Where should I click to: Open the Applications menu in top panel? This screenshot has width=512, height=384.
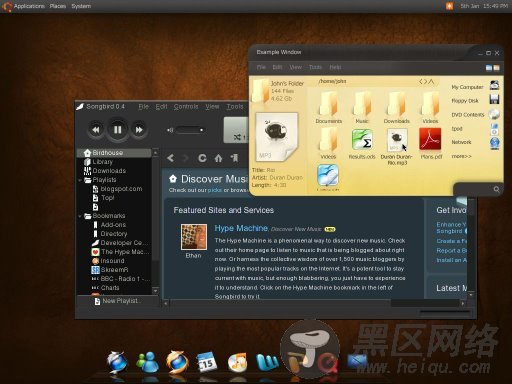coord(29,6)
